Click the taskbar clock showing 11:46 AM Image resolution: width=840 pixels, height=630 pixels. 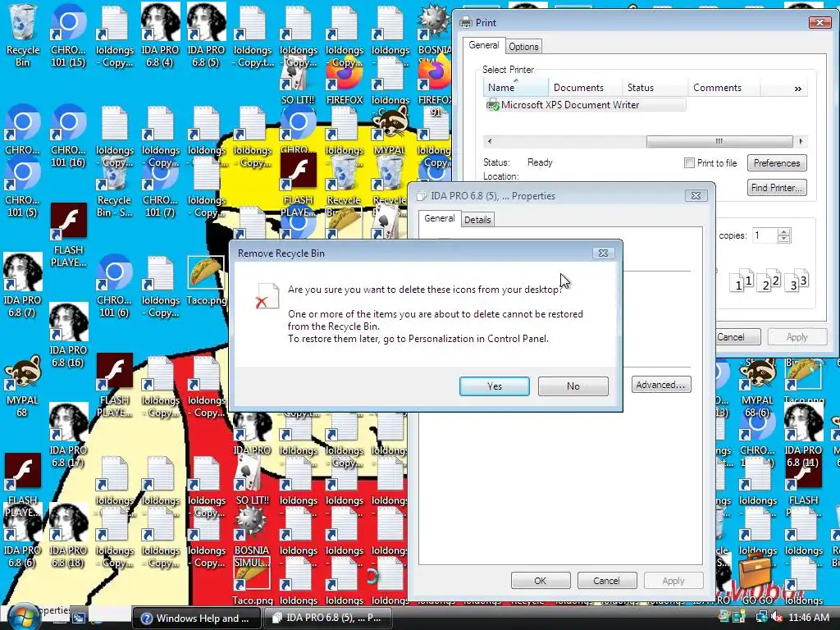(x=809, y=618)
